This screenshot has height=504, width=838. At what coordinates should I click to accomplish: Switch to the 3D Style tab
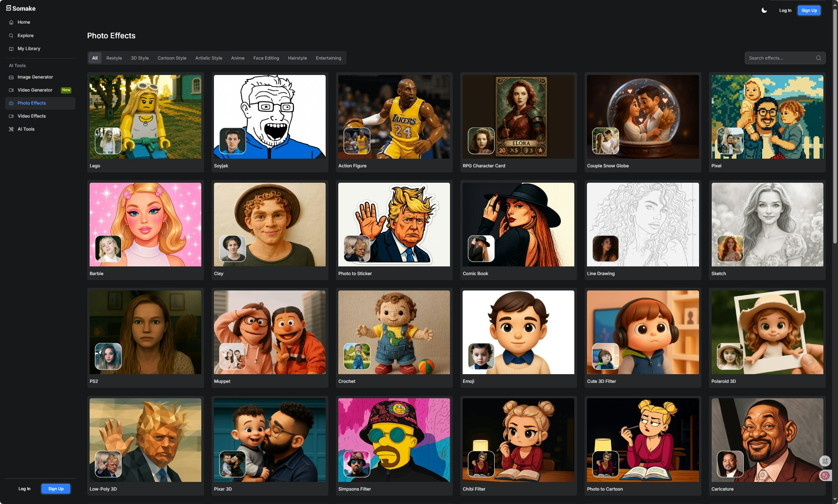tap(140, 58)
